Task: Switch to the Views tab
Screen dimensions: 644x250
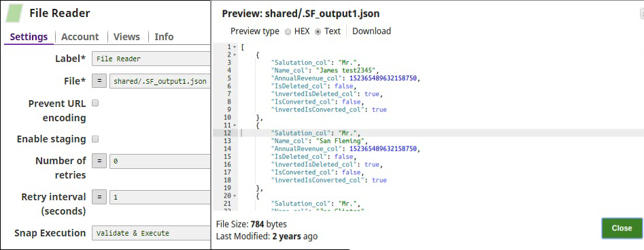Action: (x=126, y=37)
